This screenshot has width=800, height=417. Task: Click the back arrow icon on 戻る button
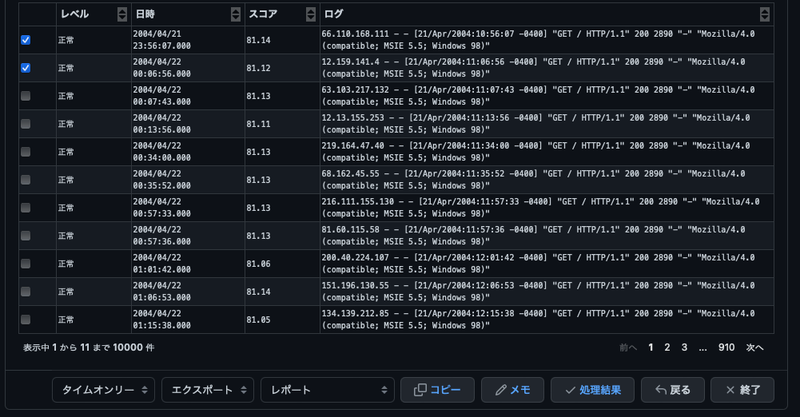point(661,390)
